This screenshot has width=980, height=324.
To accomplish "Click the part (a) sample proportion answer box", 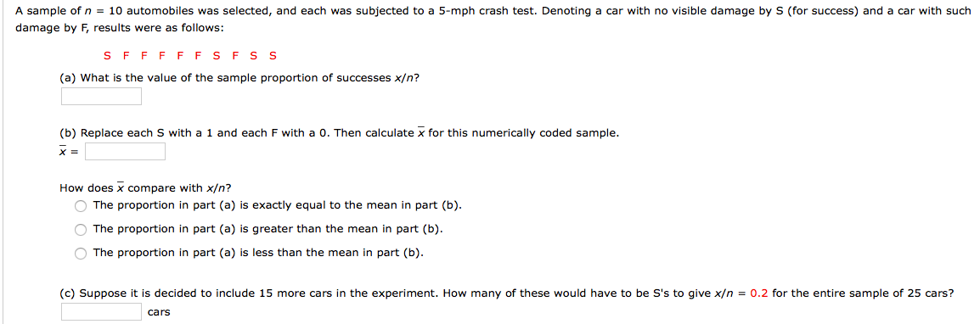I will tap(101, 96).
